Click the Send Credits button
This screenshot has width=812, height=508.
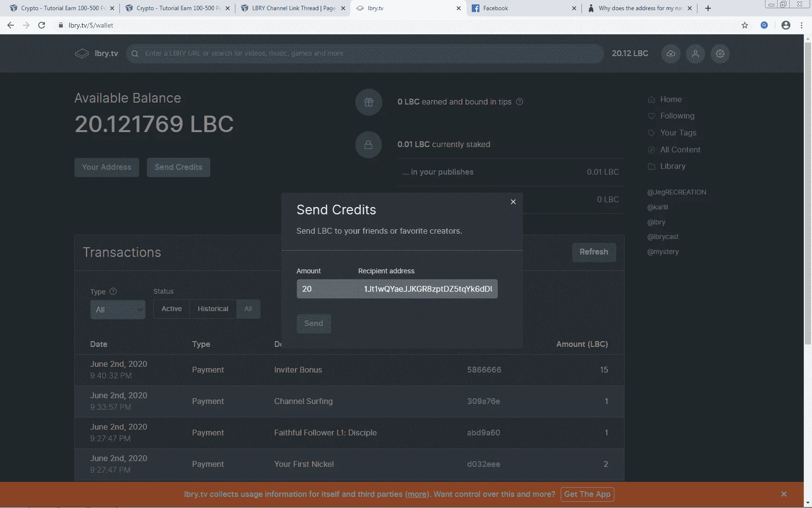pyautogui.click(x=178, y=167)
